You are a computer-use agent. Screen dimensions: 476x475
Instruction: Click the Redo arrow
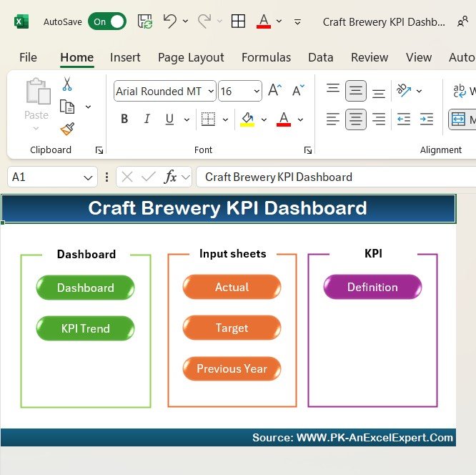(204, 21)
